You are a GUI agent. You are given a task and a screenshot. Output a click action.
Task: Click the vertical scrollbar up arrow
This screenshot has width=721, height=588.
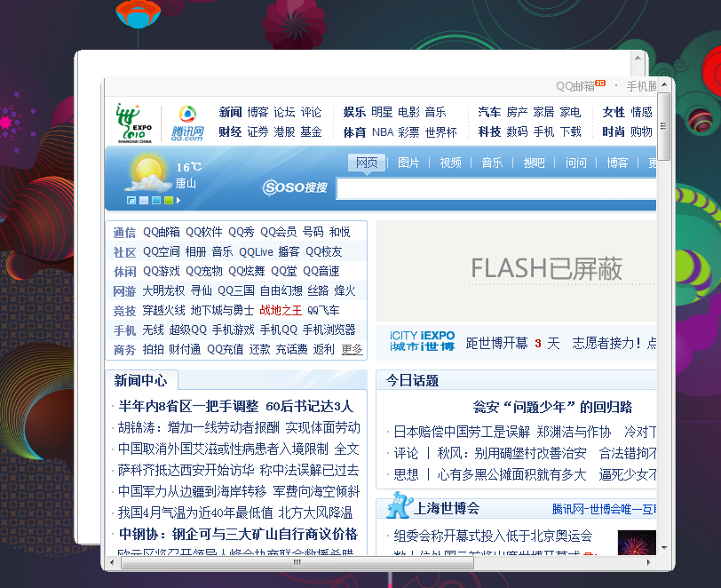click(x=664, y=84)
